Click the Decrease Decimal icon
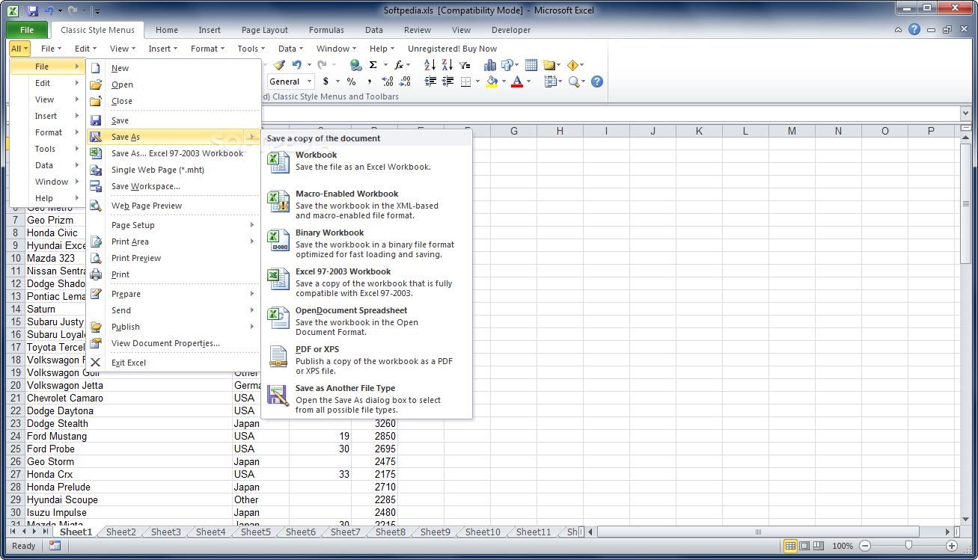This screenshot has width=978, height=560. [x=405, y=81]
